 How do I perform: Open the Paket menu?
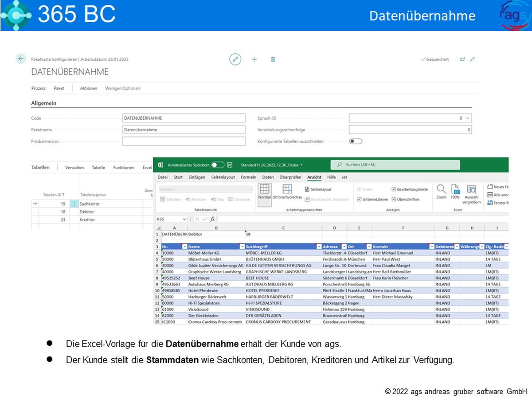59,88
